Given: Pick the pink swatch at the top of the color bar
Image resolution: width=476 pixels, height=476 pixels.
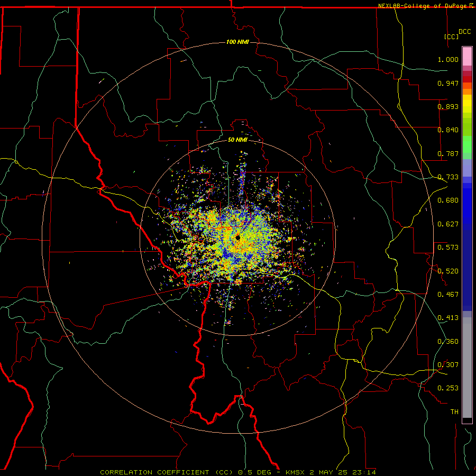Looking at the screenshot, I should point(467,56).
